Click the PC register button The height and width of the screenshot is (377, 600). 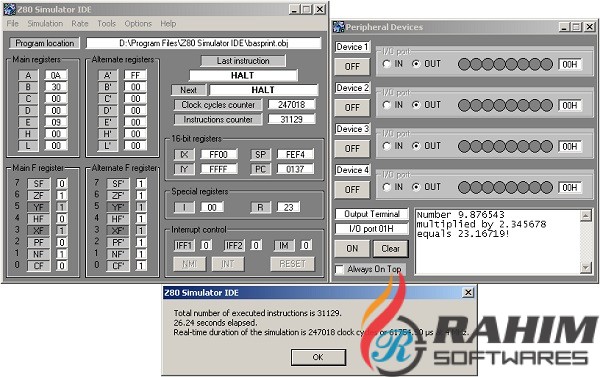[x=260, y=169]
